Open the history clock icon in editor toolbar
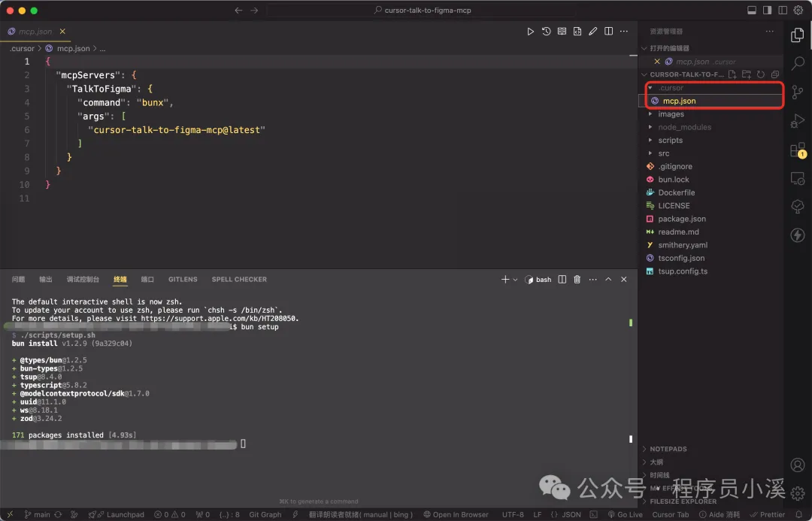Image resolution: width=812 pixels, height=521 pixels. (546, 32)
